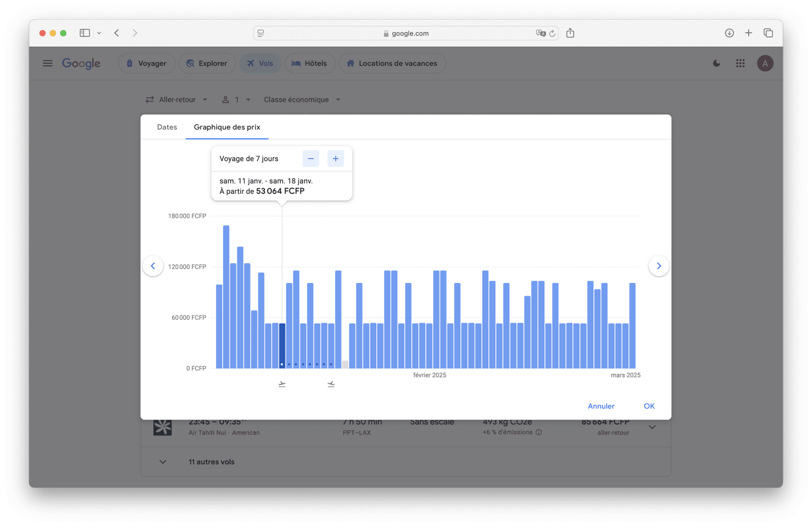This screenshot has height=526, width=812.
Task: Toggle dark mode moon icon
Action: pyautogui.click(x=716, y=63)
